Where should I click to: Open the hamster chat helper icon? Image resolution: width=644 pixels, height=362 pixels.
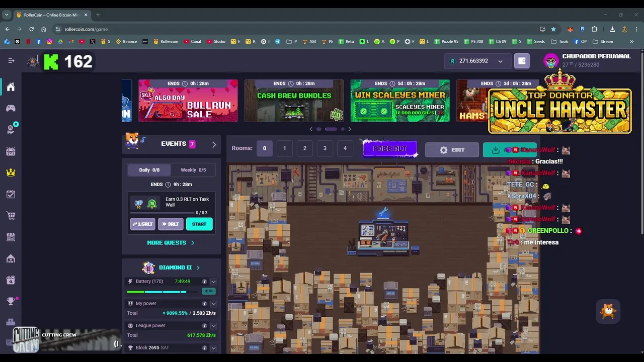click(x=608, y=311)
